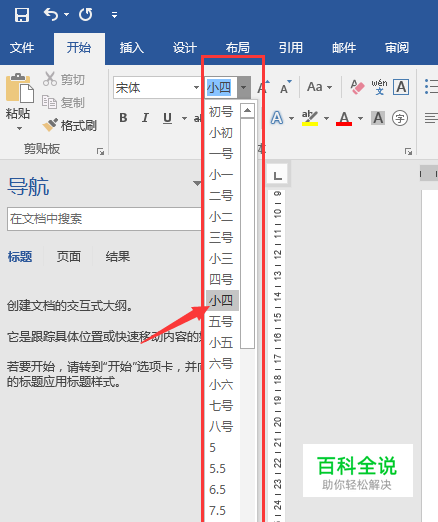The height and width of the screenshot is (522, 438).
Task: Choose 初号 font size
Action: tap(222, 112)
